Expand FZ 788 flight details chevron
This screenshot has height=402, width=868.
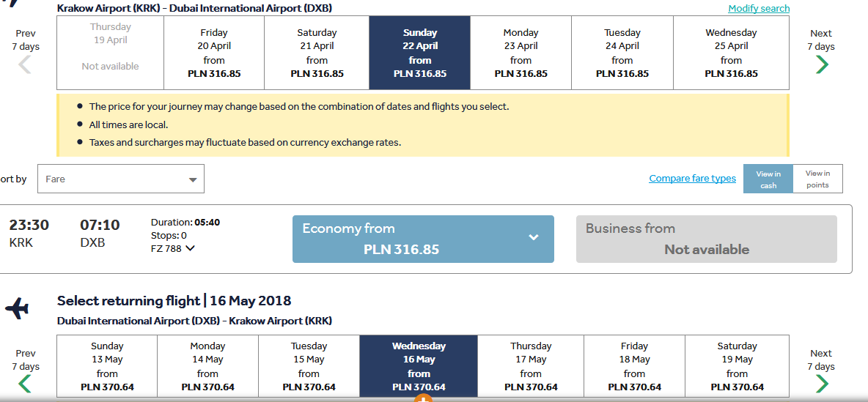(x=191, y=248)
